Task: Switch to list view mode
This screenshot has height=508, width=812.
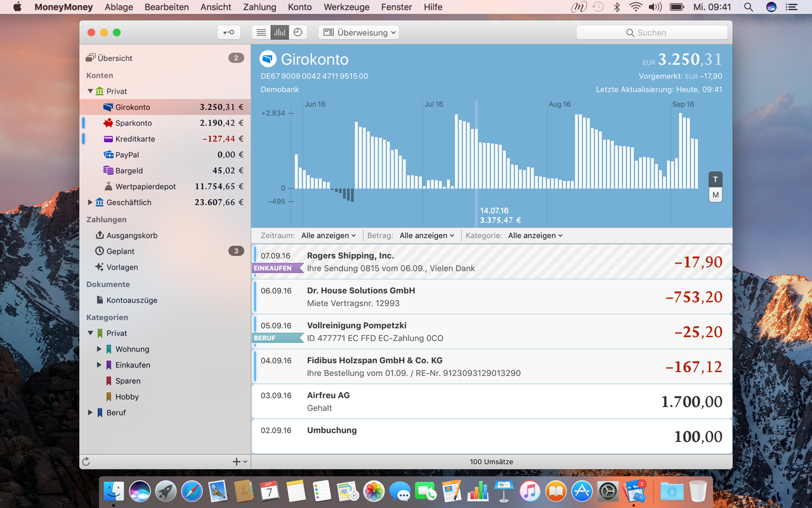Action: click(x=261, y=32)
